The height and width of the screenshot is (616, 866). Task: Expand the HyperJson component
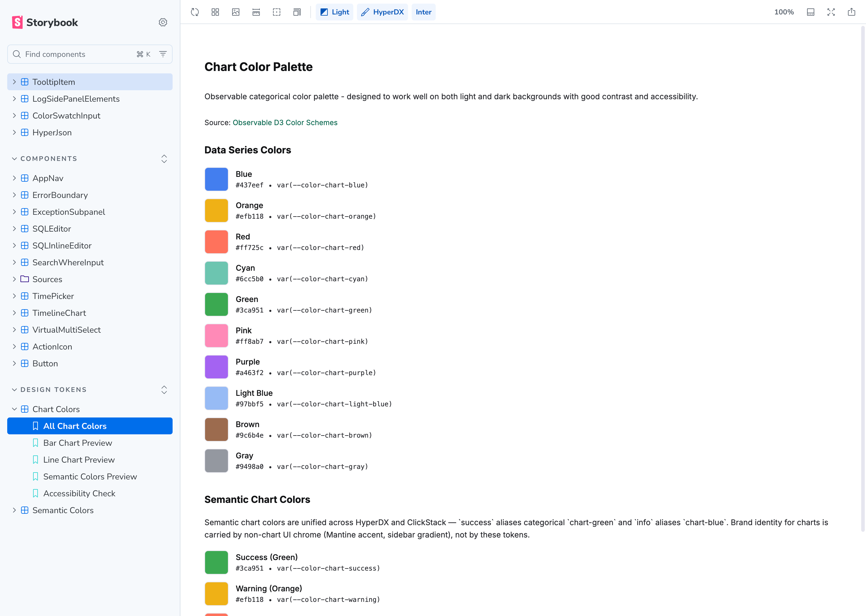coord(14,132)
